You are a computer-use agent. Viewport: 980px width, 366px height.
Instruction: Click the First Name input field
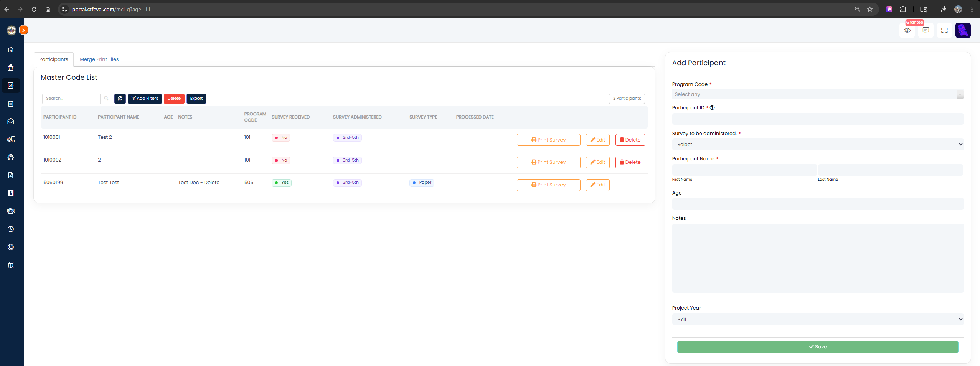coord(744,170)
